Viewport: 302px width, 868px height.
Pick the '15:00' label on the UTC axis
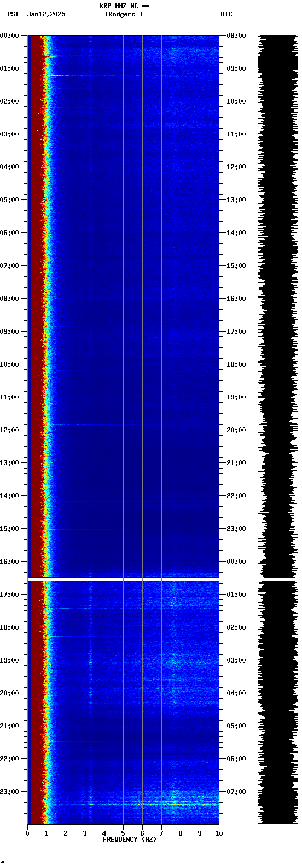[x=236, y=266]
